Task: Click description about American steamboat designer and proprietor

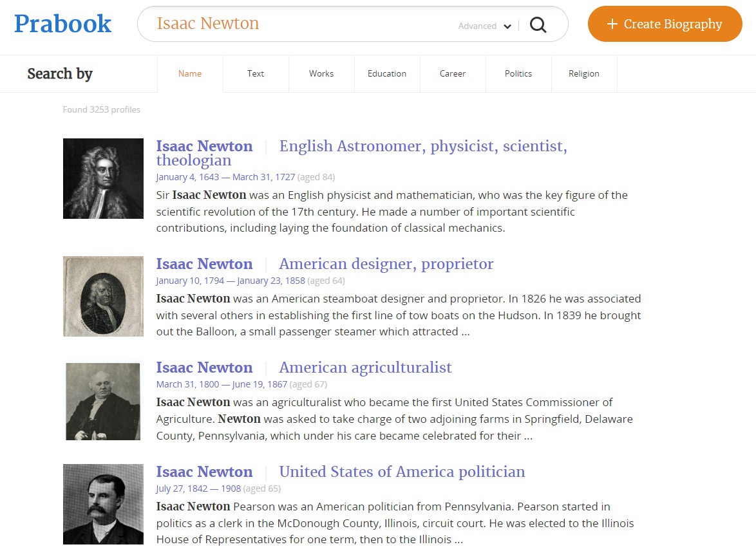Action: [x=399, y=315]
